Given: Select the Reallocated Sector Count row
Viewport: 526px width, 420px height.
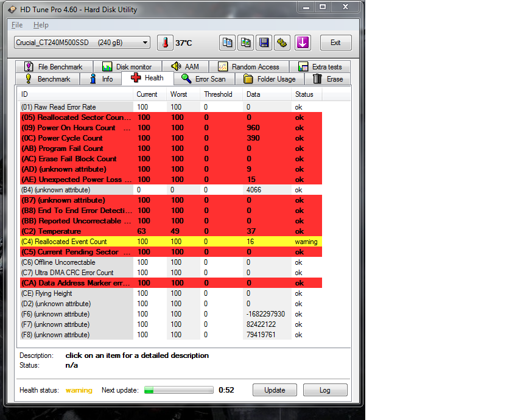Looking at the screenshot, I should [x=171, y=117].
